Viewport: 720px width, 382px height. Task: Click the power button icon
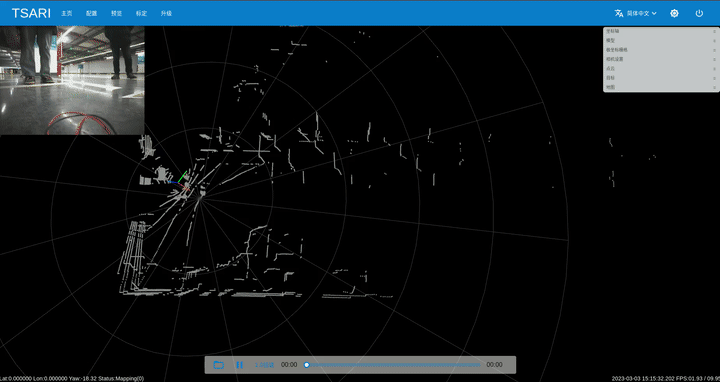[699, 13]
